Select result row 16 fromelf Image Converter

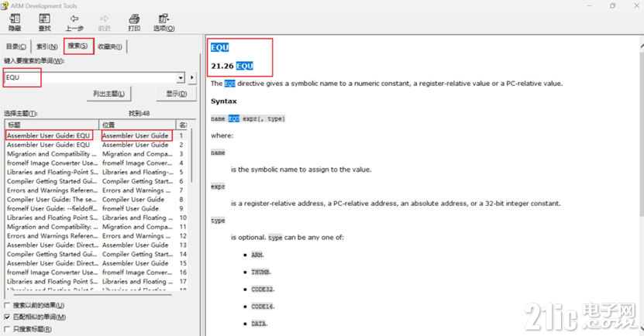pyautogui.click(x=97, y=272)
